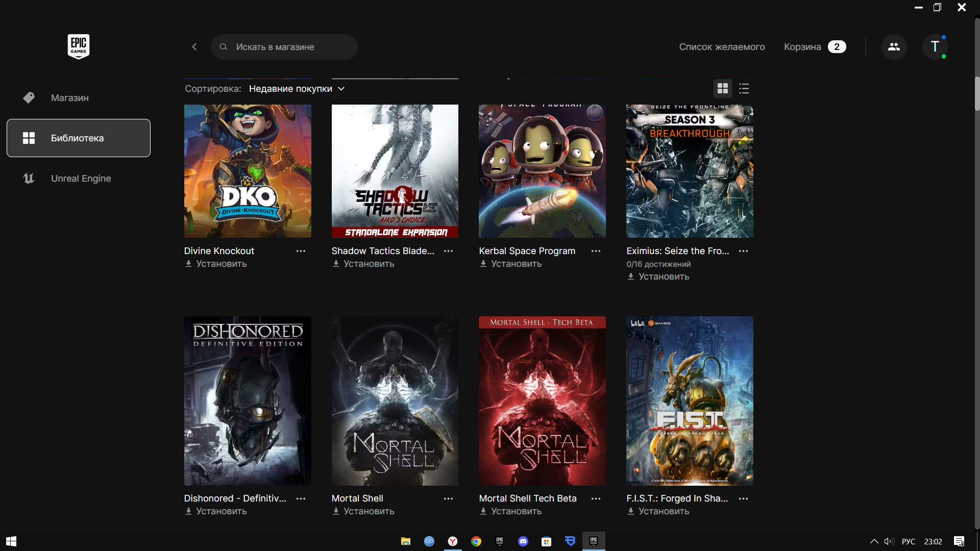Open Windows Start menu
The height and width of the screenshot is (551, 980).
11,541
